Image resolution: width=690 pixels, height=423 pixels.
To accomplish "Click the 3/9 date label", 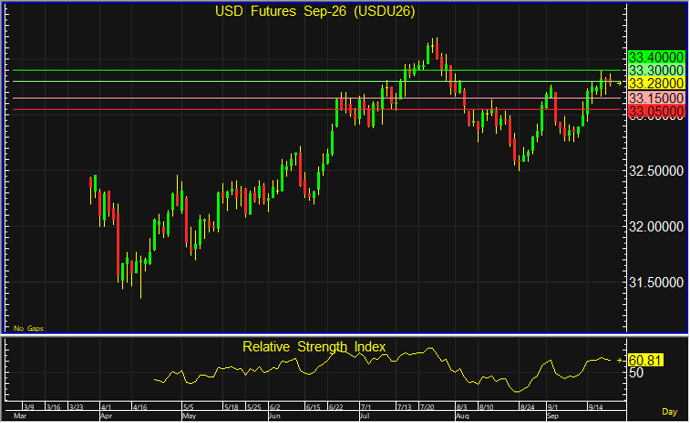I will [x=29, y=407].
